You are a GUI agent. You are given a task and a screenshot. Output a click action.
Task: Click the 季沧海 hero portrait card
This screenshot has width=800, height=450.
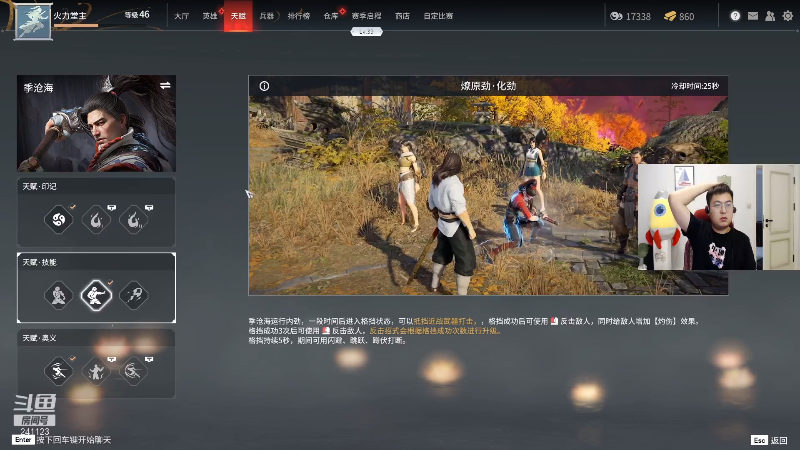(96, 123)
